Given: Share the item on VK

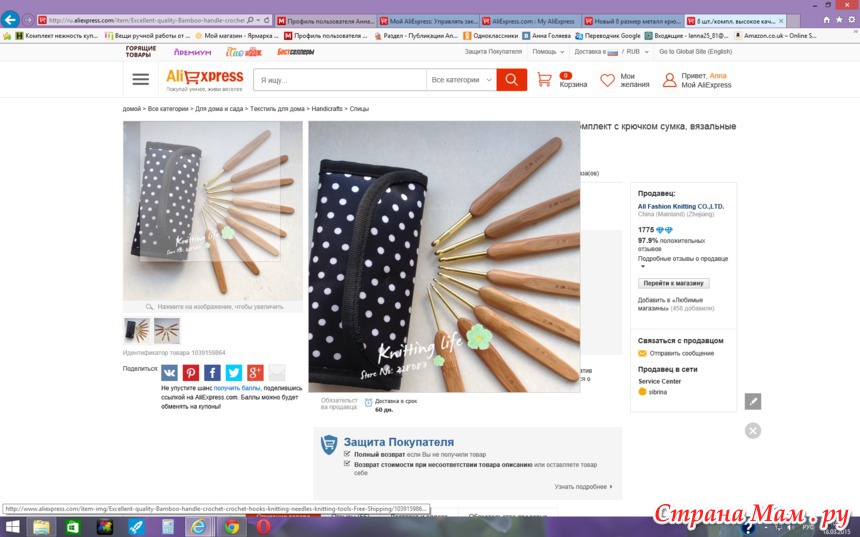Looking at the screenshot, I should click(x=169, y=372).
